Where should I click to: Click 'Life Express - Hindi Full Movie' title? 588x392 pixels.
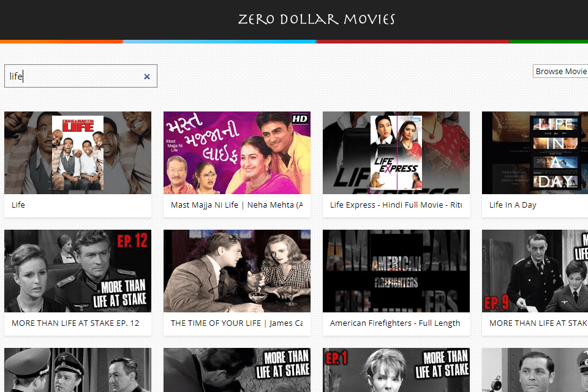pyautogui.click(x=396, y=205)
